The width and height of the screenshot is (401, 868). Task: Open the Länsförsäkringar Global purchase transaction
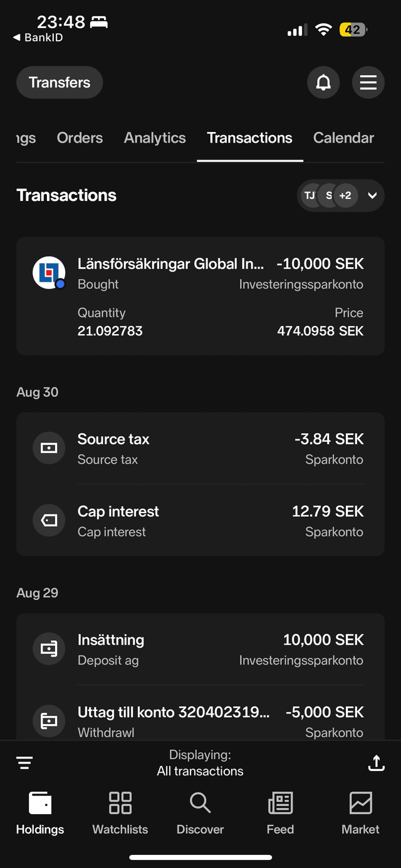(200, 296)
